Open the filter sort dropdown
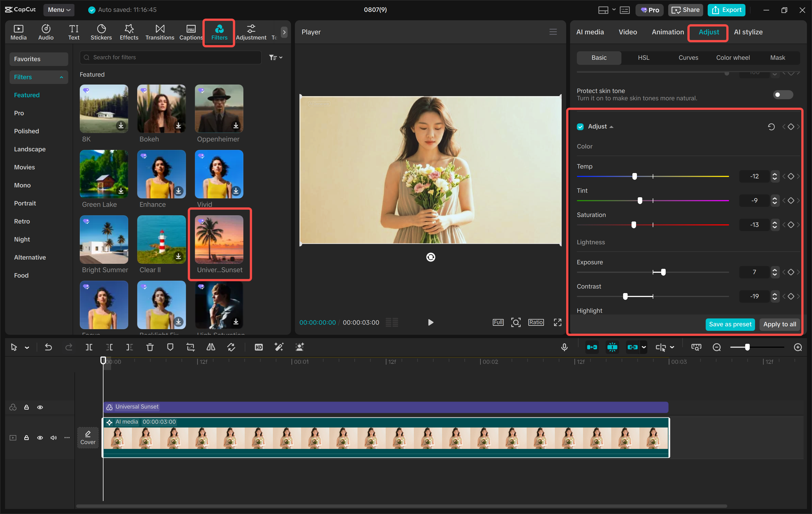This screenshot has width=812, height=514. click(x=275, y=58)
